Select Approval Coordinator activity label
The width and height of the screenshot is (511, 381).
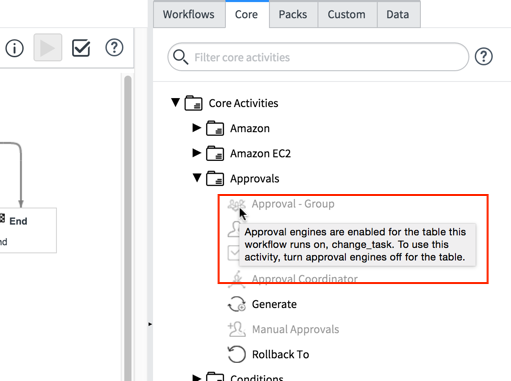pos(305,279)
